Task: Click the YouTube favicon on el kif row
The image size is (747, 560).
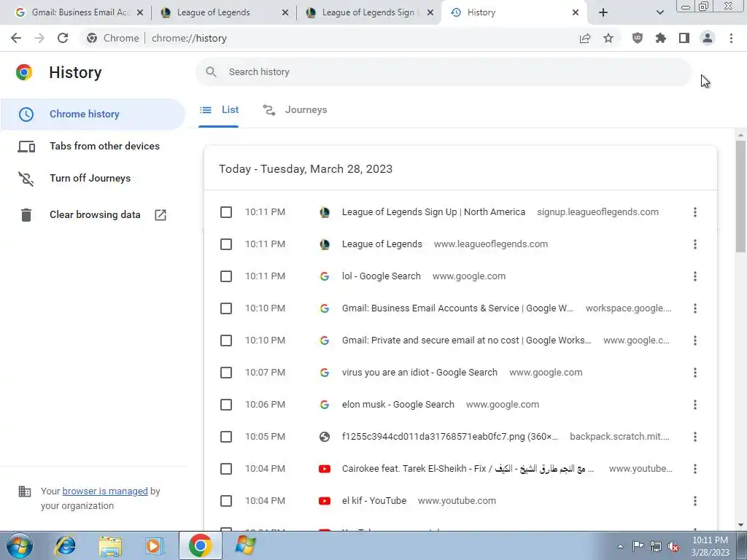Action: (x=325, y=501)
